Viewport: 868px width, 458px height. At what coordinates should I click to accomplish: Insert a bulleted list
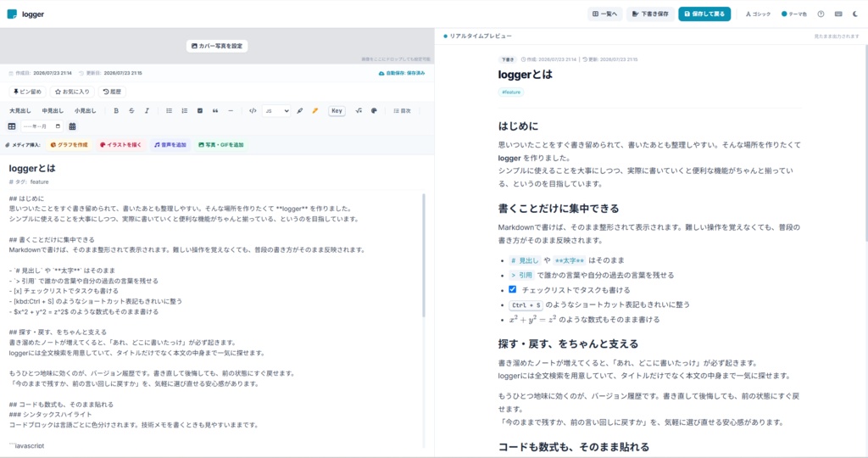(170, 111)
